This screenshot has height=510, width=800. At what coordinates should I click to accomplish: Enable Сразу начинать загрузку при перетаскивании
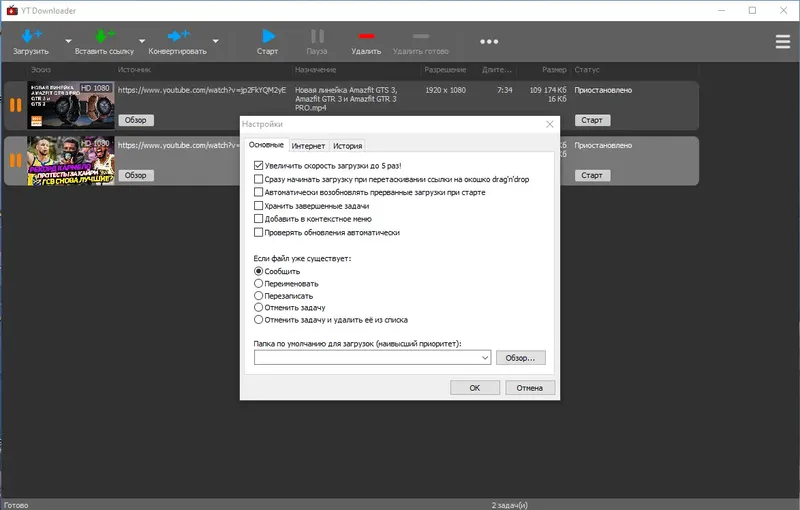[258, 179]
